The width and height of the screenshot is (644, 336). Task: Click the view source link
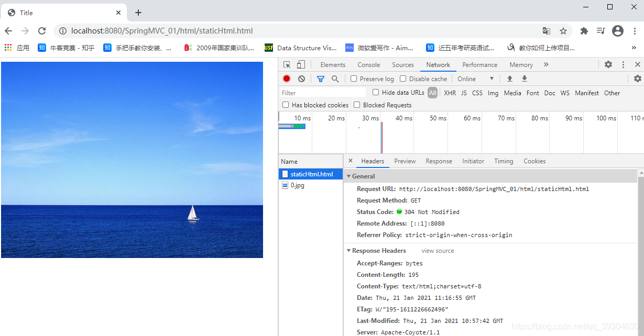click(438, 251)
